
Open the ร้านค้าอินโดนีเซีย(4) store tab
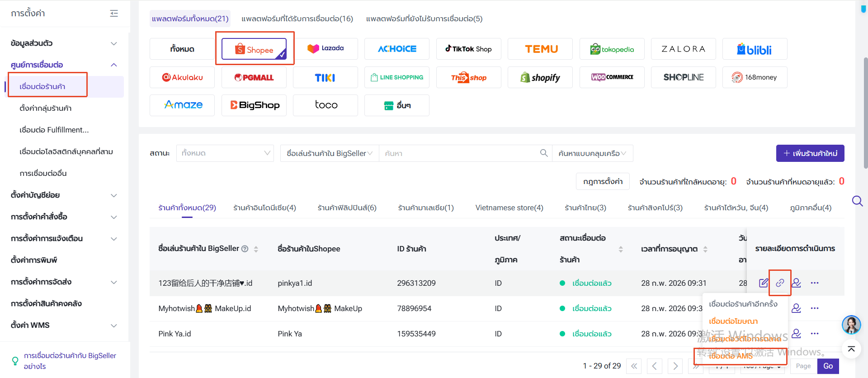tap(264, 208)
